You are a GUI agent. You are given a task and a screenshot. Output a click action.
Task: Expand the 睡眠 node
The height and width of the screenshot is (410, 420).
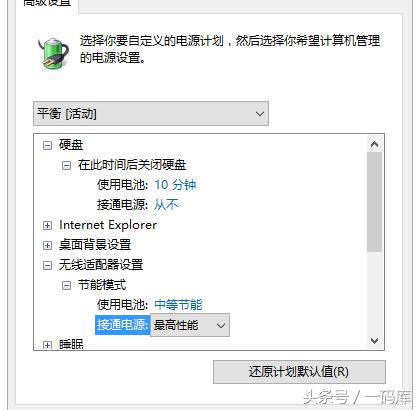click(47, 345)
